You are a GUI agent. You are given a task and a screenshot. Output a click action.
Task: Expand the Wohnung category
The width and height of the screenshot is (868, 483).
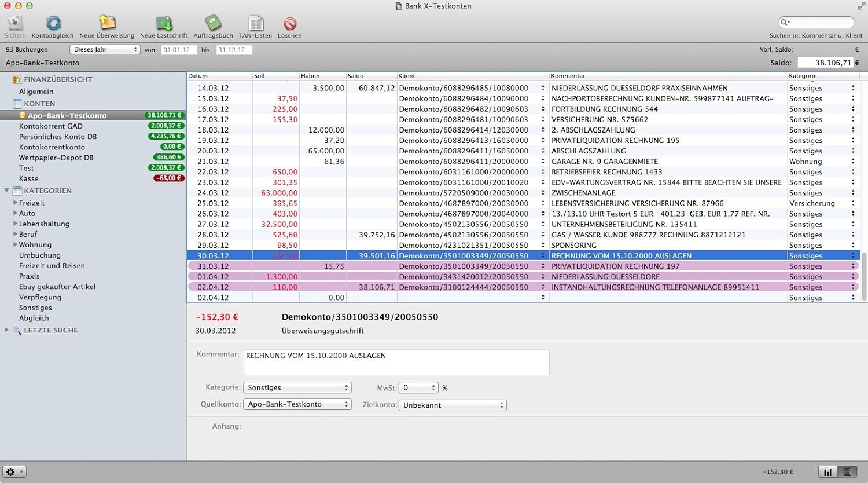(16, 244)
